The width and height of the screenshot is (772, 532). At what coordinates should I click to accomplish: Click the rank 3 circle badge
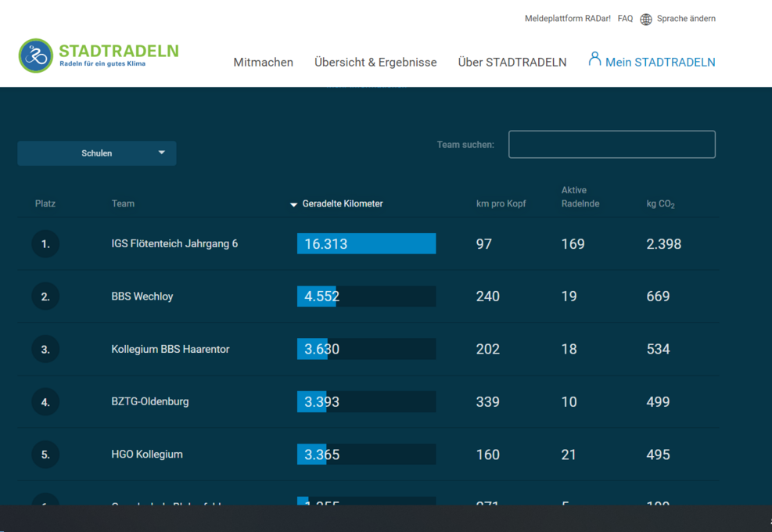[x=45, y=349]
